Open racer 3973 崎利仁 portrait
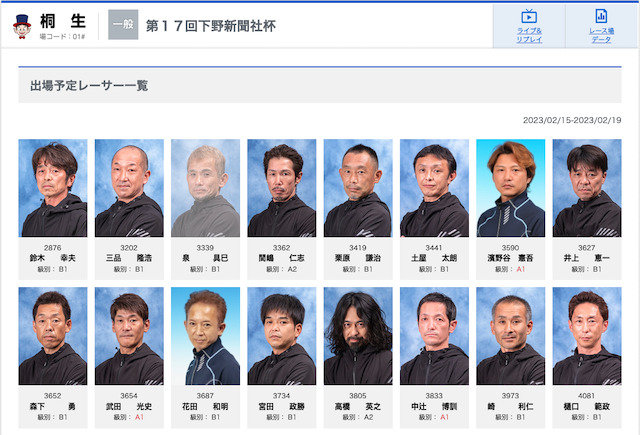640x435 pixels. pyautogui.click(x=511, y=336)
